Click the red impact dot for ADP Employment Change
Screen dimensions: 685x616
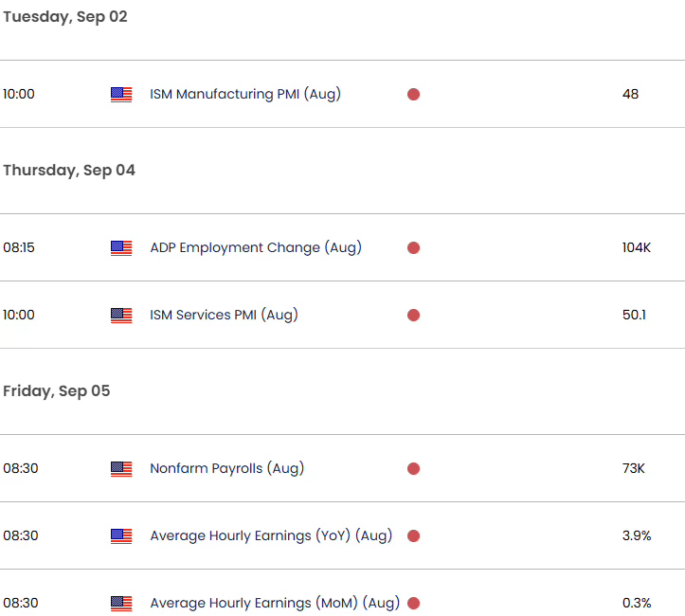[414, 247]
